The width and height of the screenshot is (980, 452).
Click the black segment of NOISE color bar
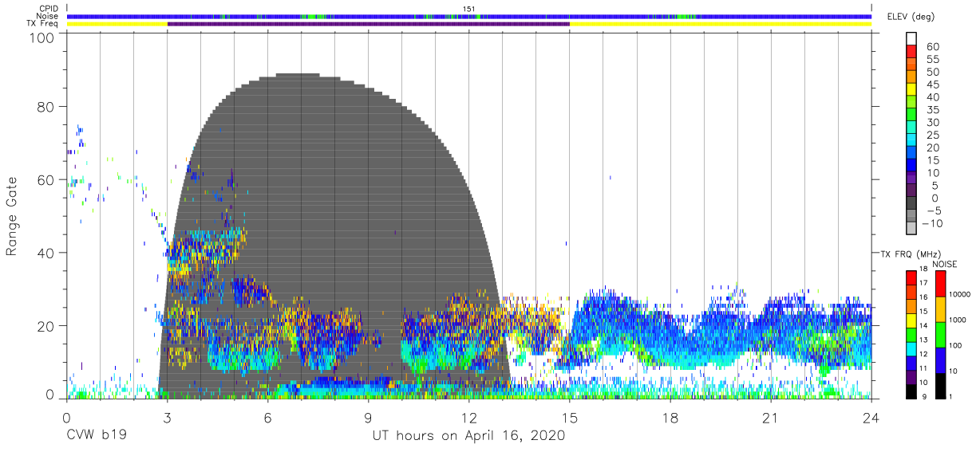point(940,384)
